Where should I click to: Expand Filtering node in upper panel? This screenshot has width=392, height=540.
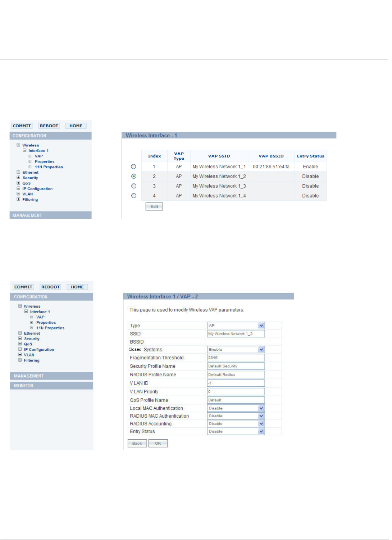(x=18, y=199)
